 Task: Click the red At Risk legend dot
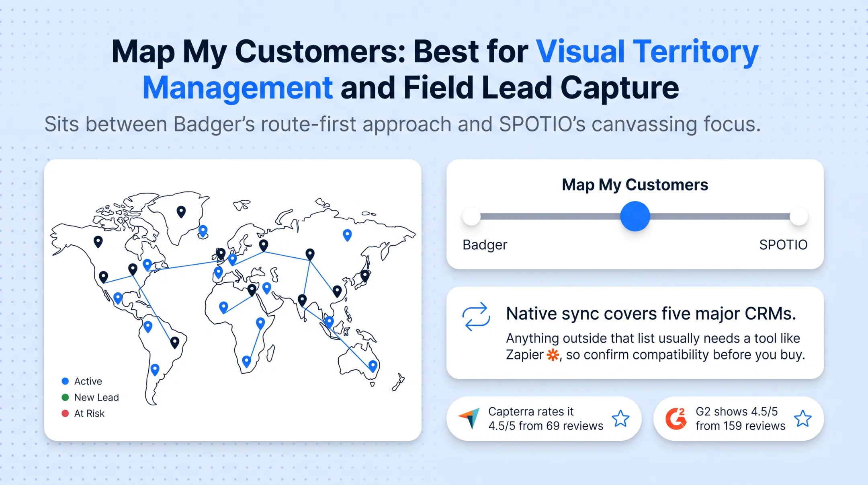[65, 413]
